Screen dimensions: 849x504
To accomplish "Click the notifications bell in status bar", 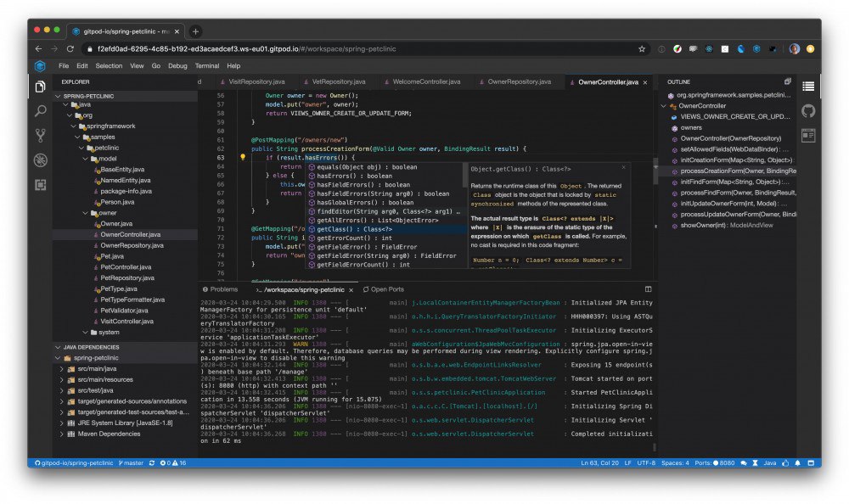I will (x=797, y=463).
